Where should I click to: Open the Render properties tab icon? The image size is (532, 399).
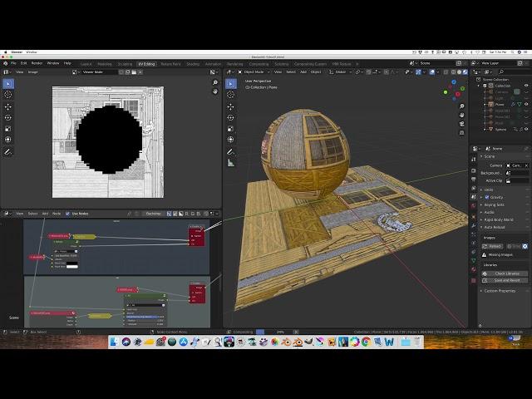tap(474, 170)
